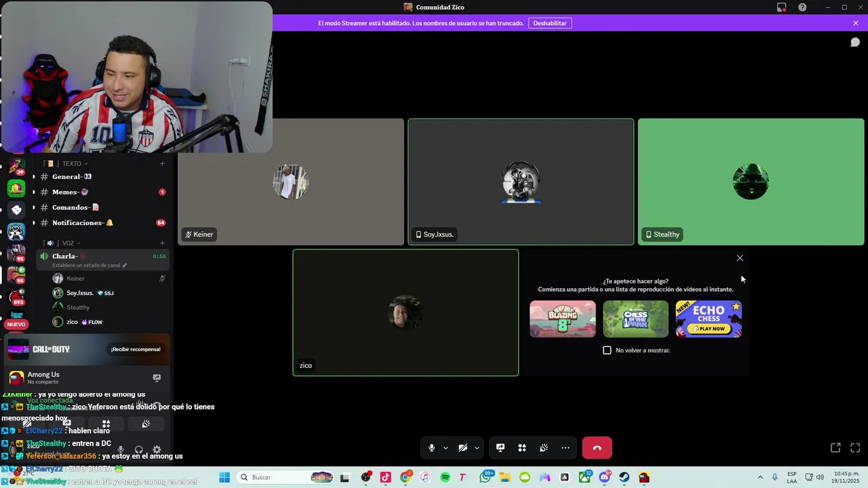
Task: Add a channel to TEXTO category
Action: pos(162,163)
